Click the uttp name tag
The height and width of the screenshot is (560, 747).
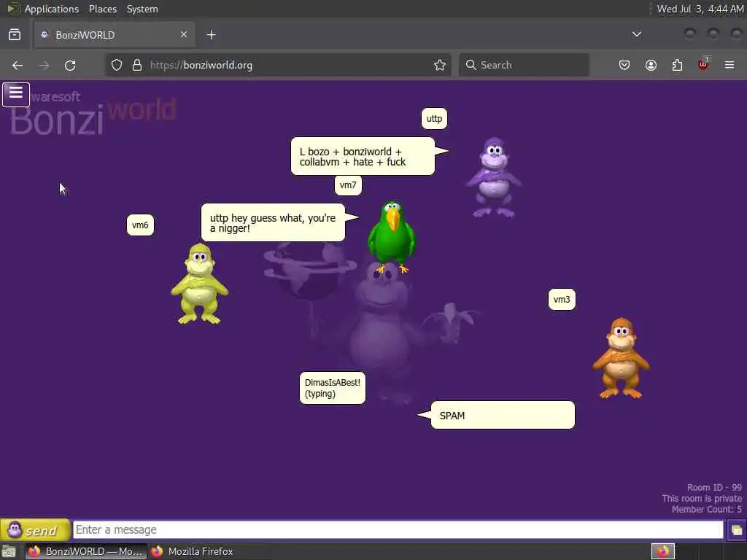click(x=434, y=119)
